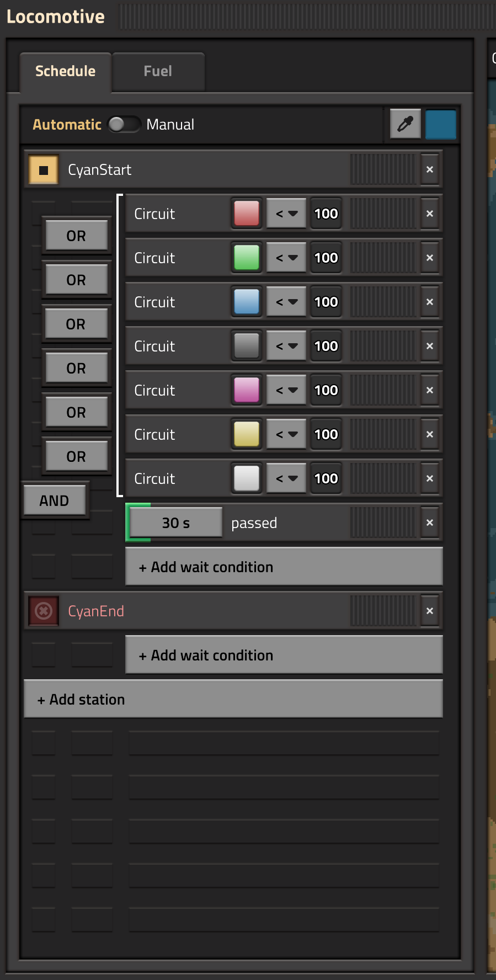This screenshot has width=496, height=980.
Task: Click the CyanStart stop train square icon
Action: [44, 170]
